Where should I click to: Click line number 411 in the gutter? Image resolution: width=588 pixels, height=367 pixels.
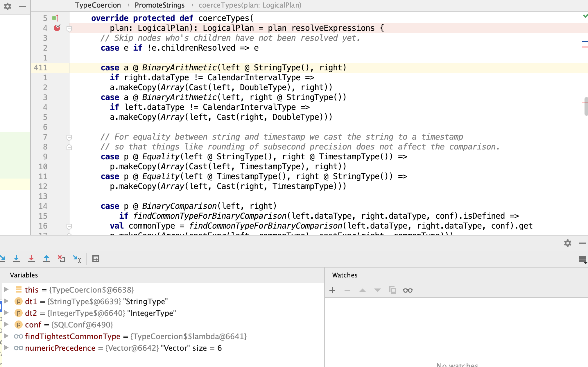pyautogui.click(x=41, y=68)
